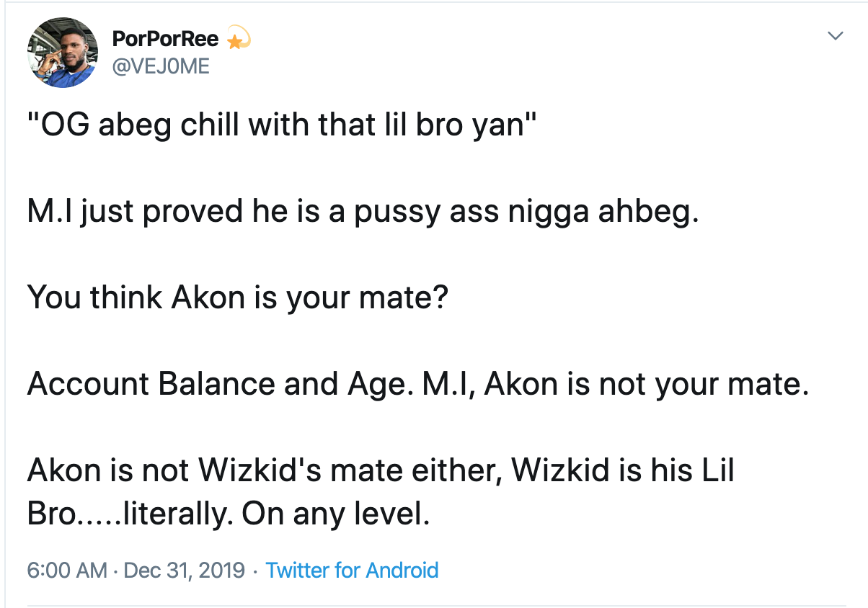
Task: Open the Twitter for Android source link
Action: 352,571
